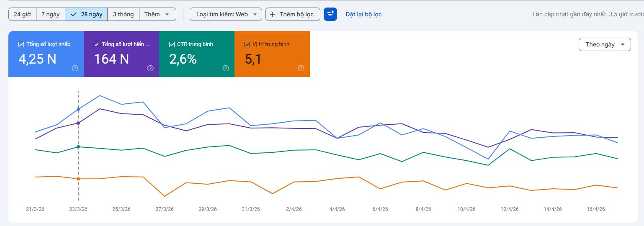Switch to the 7 ngày range
This screenshot has height=226, width=644.
[x=50, y=14]
